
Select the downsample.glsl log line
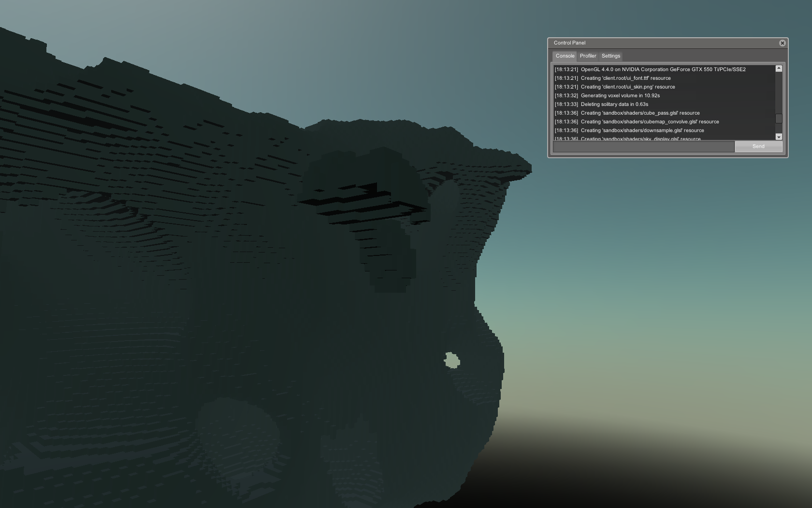pyautogui.click(x=642, y=131)
